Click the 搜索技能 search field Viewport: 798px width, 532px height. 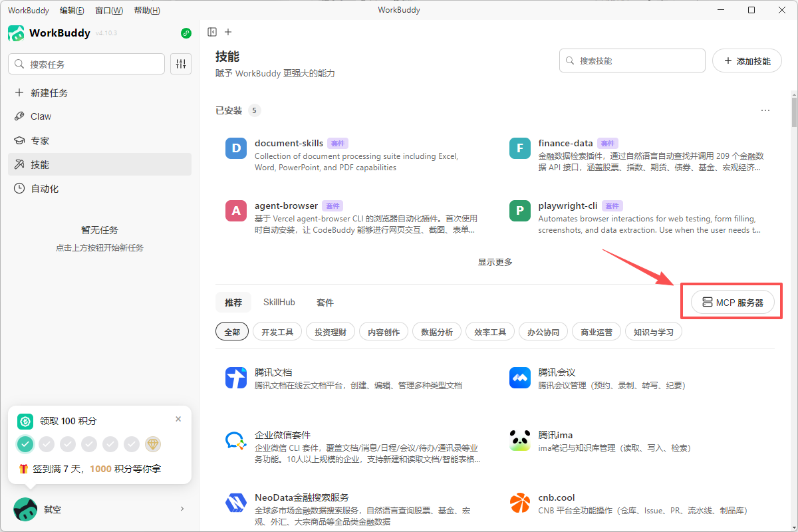(x=638, y=61)
